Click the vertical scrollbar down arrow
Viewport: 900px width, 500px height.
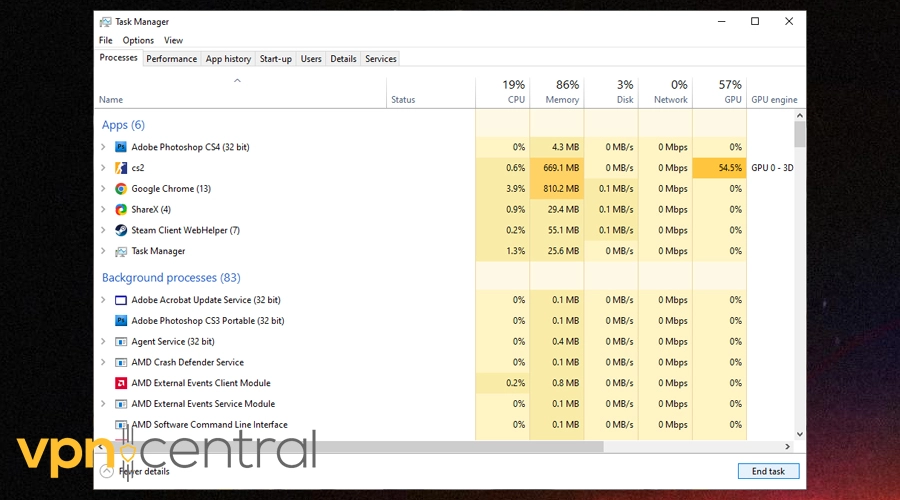click(x=800, y=435)
